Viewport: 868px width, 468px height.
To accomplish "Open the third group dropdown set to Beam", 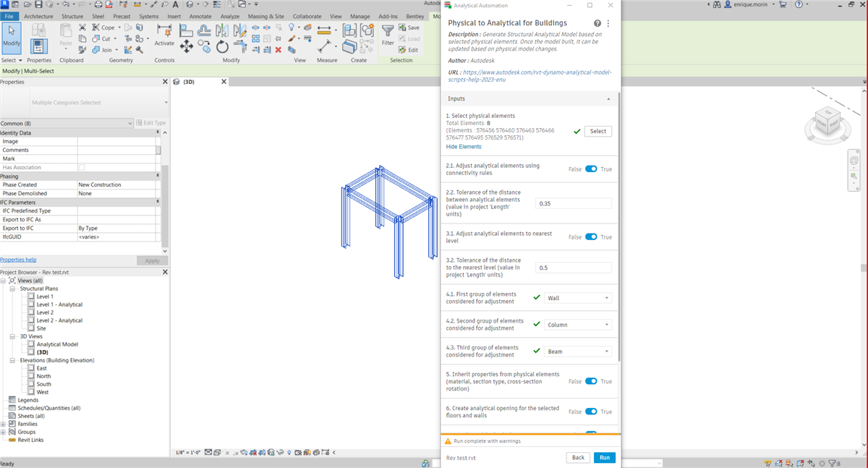I will 578,352.
